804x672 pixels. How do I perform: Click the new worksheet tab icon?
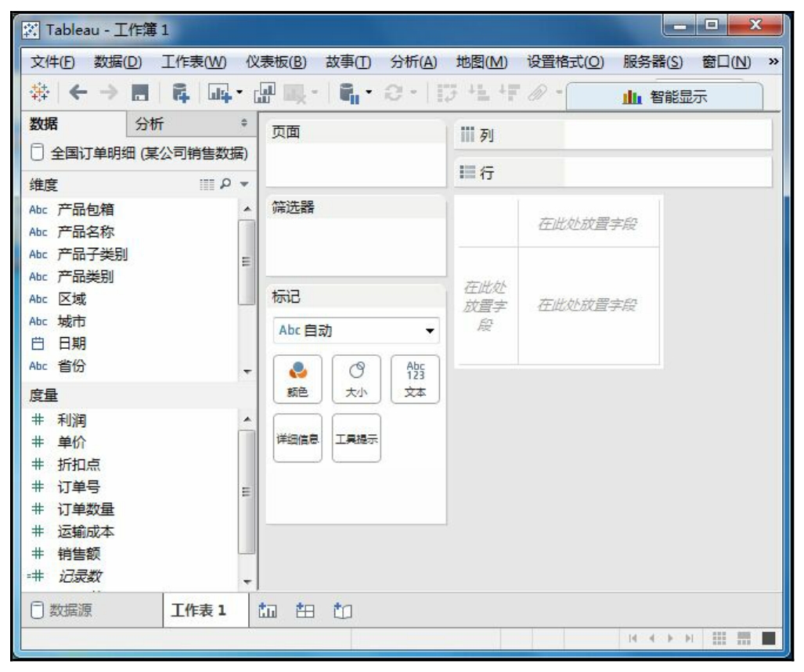coord(264,609)
